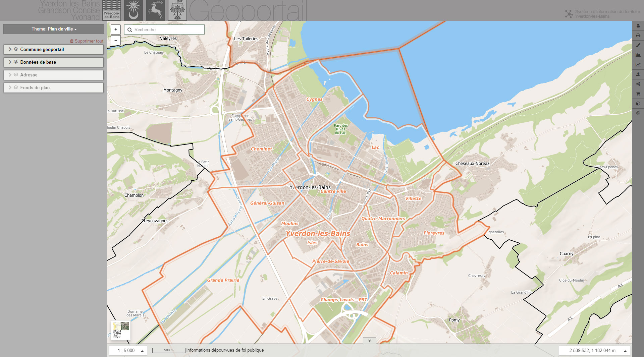Open the print map tool

point(638,36)
